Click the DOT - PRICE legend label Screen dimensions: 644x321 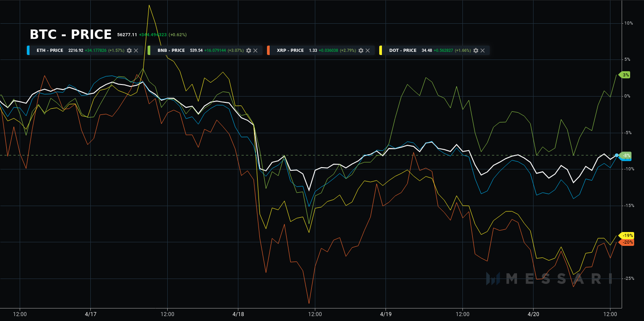point(403,51)
